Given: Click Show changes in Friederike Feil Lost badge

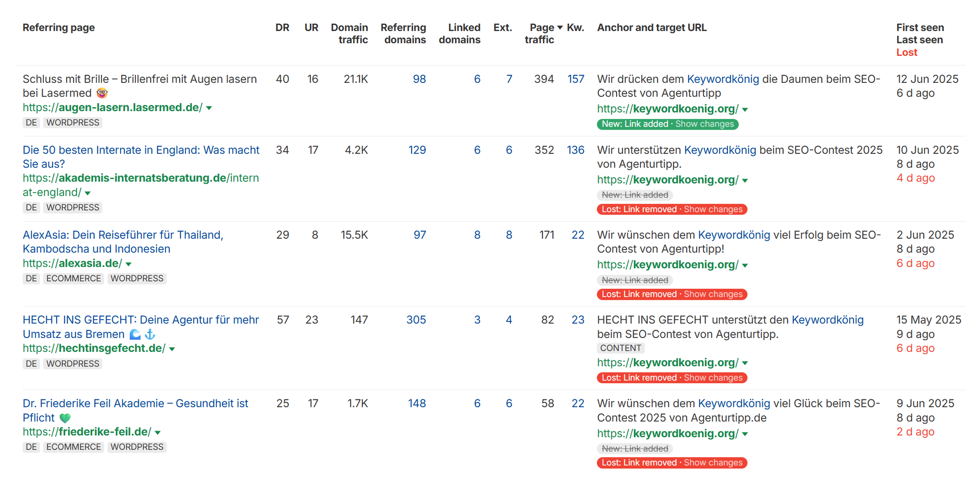Looking at the screenshot, I should click(713, 463).
